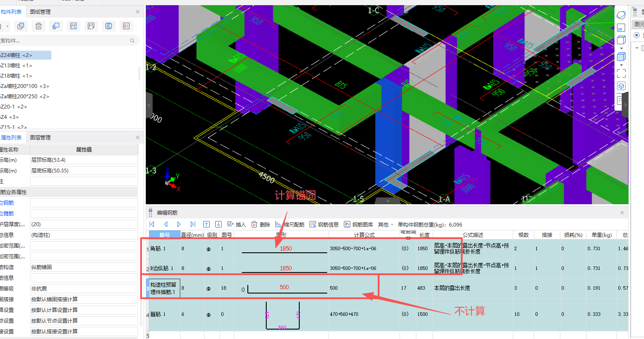Click the local 3D box view icon
Image resolution: width=644 pixels, height=339 pixels.
(621, 86)
